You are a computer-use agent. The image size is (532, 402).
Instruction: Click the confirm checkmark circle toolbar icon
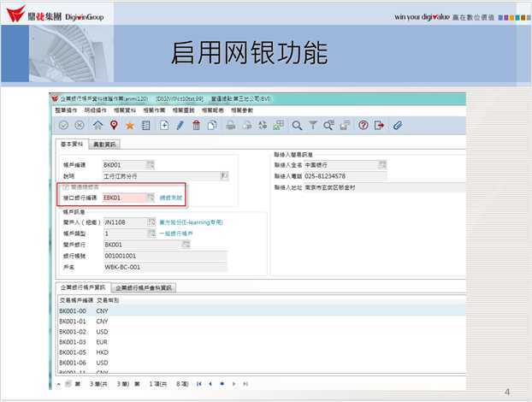click(63, 125)
